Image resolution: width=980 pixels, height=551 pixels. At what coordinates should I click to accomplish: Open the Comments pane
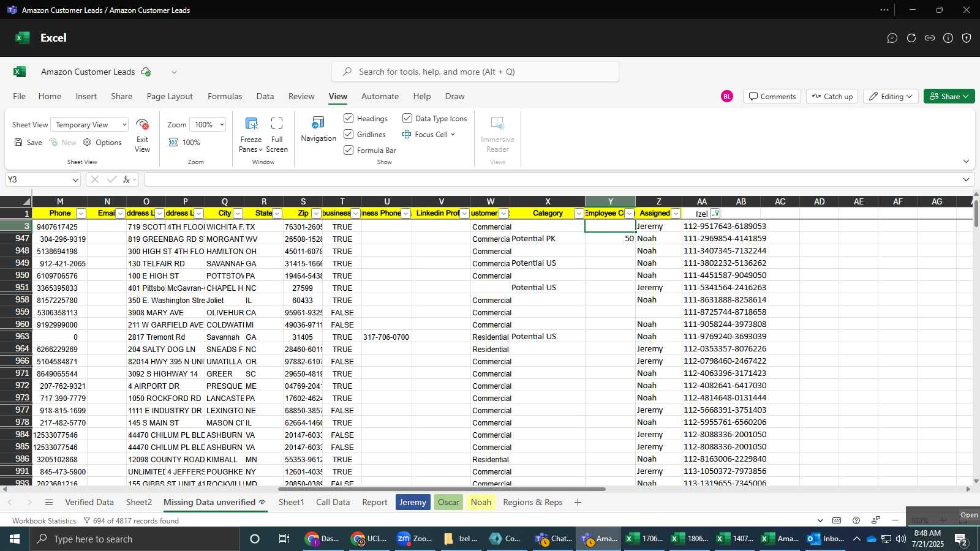(x=772, y=96)
